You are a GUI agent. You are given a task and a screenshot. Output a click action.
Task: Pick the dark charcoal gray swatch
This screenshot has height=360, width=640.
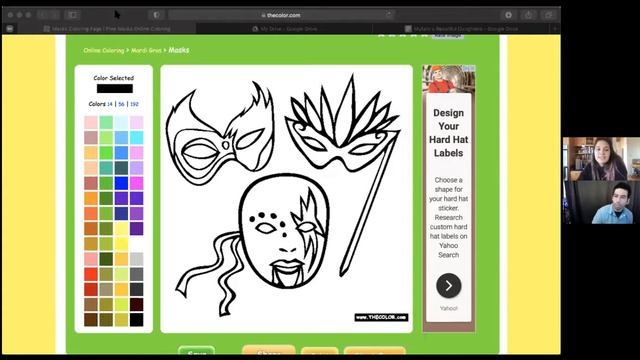point(136,289)
